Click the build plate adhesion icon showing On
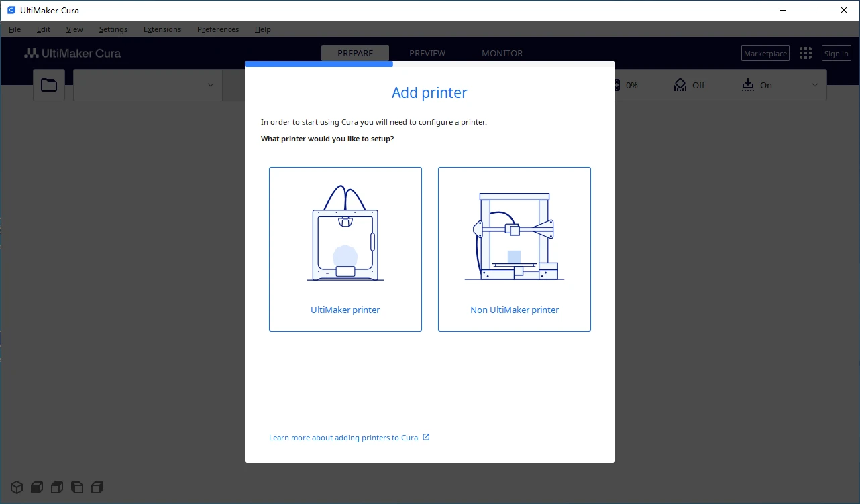860x504 pixels. pos(748,85)
